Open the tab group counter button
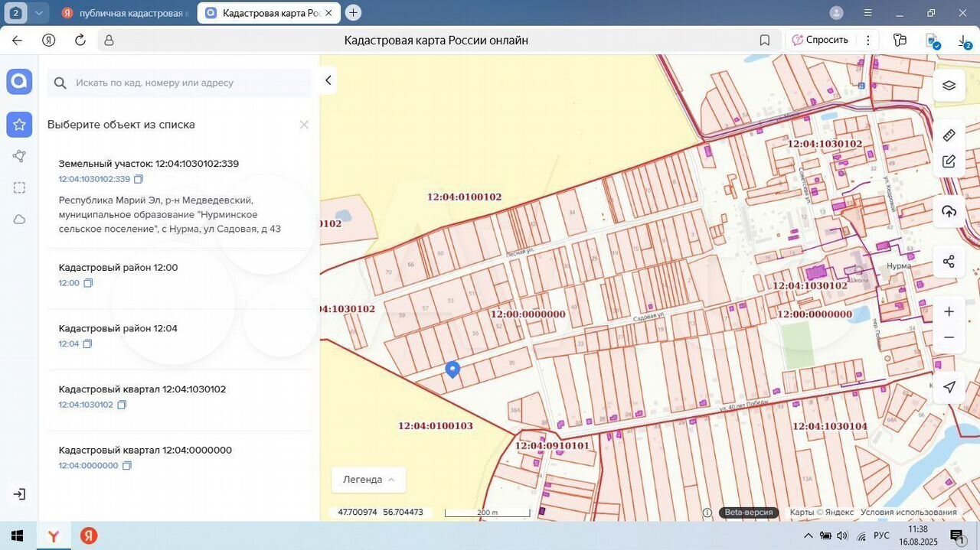 [x=16, y=12]
